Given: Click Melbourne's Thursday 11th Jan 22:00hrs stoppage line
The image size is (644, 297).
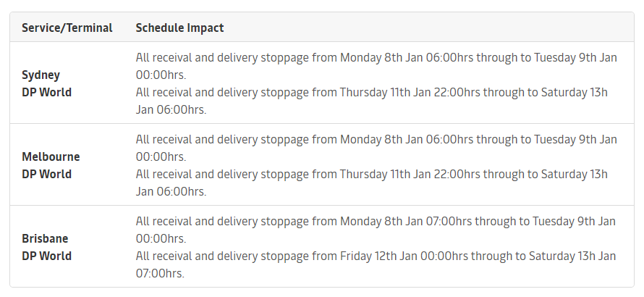Looking at the screenshot, I should point(372,175).
